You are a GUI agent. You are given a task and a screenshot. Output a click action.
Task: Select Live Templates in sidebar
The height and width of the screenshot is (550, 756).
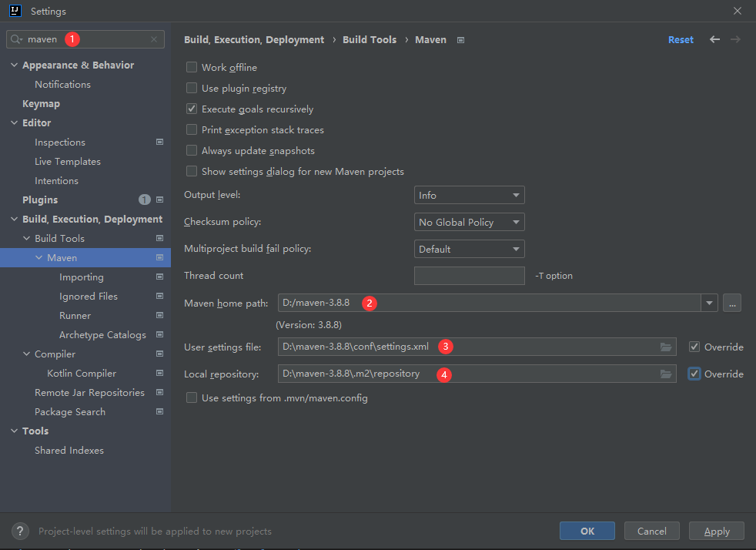tap(68, 162)
